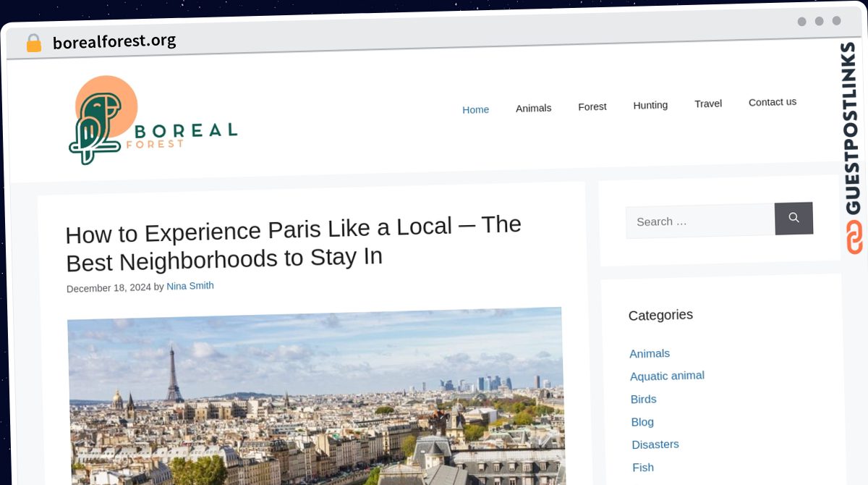
Task: Select the Hunting menu item
Action: click(650, 105)
